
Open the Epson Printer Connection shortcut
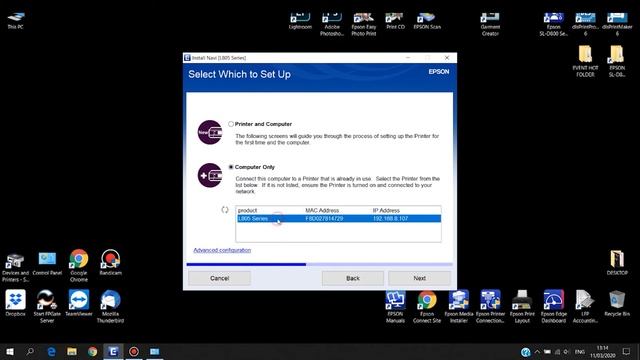click(490, 307)
